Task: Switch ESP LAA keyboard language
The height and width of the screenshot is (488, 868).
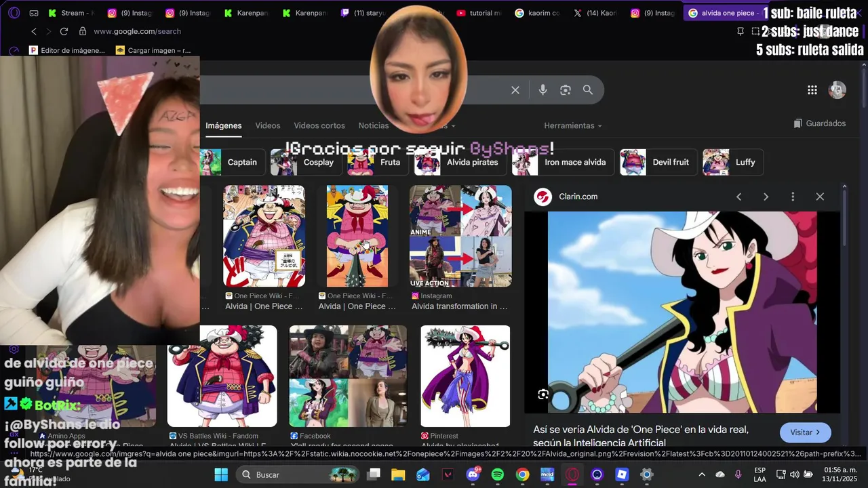Action: pos(760,474)
